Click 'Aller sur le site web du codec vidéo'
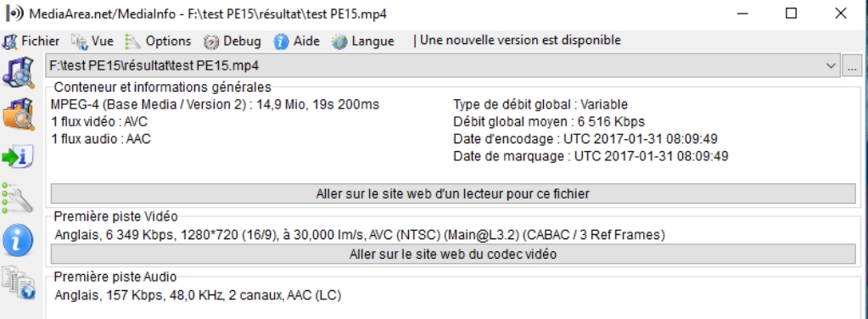The image size is (868, 319). (x=453, y=255)
